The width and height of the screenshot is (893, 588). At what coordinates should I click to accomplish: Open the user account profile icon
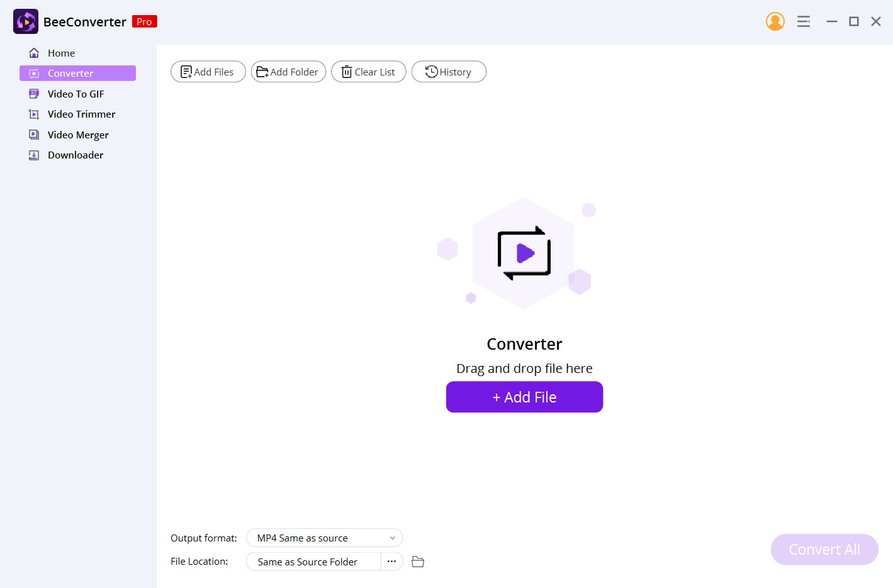[775, 21]
